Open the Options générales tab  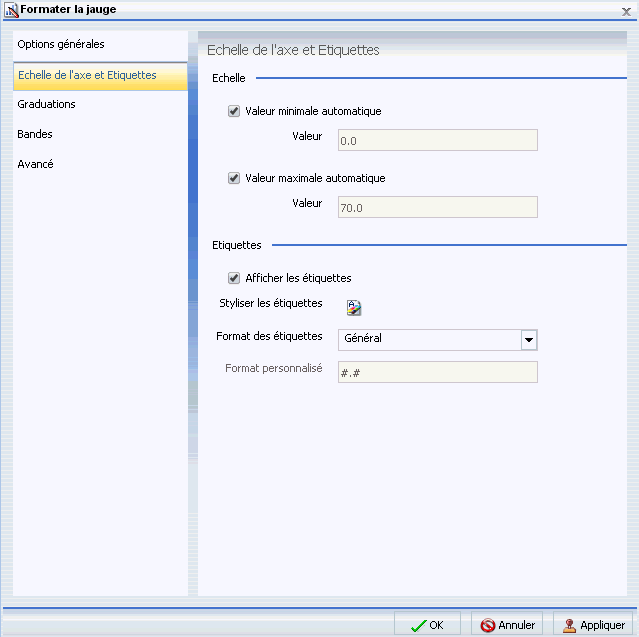click(100, 44)
